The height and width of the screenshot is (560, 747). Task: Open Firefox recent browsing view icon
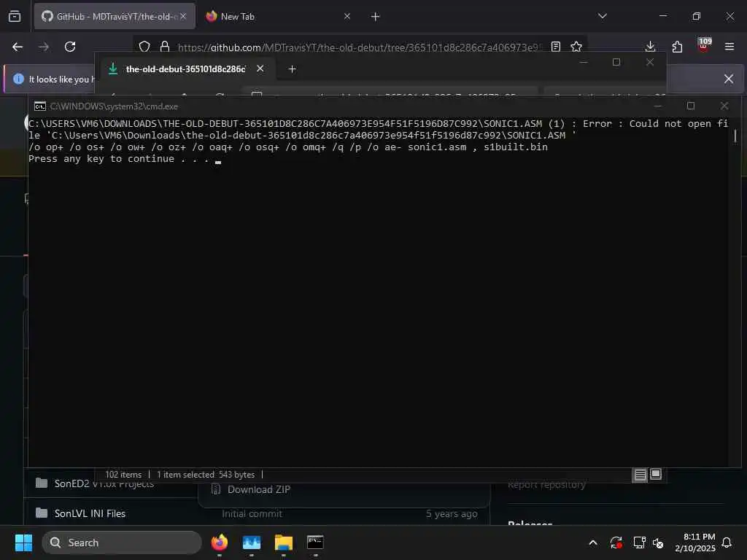click(x=15, y=17)
